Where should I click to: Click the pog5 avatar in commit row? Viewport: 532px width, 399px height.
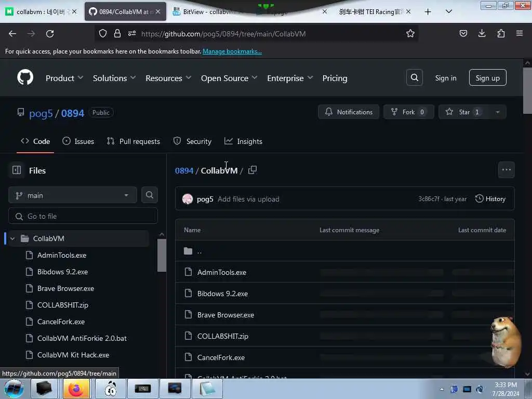[x=187, y=199]
